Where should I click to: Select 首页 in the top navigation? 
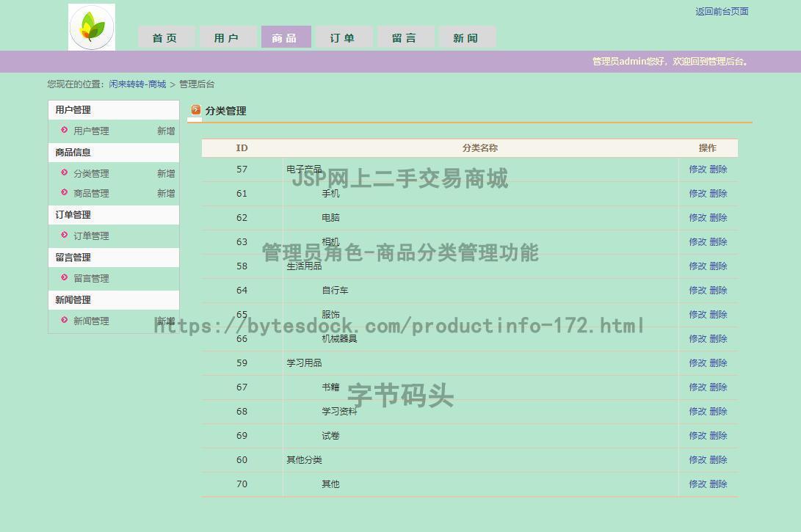[166, 37]
